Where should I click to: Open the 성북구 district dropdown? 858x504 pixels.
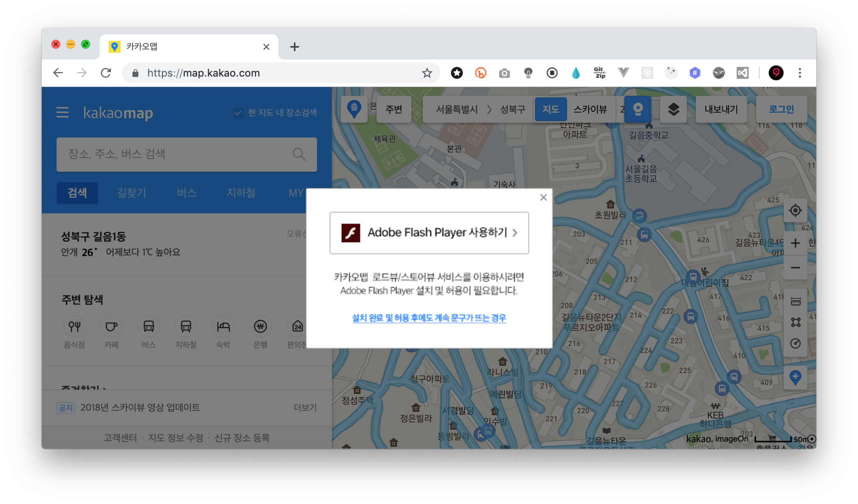click(512, 109)
